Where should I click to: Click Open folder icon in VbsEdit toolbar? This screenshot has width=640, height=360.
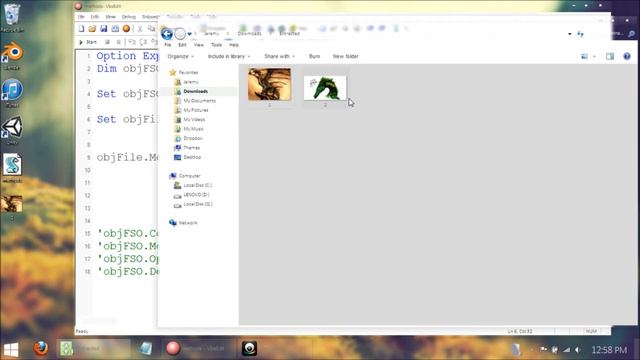click(x=92, y=29)
